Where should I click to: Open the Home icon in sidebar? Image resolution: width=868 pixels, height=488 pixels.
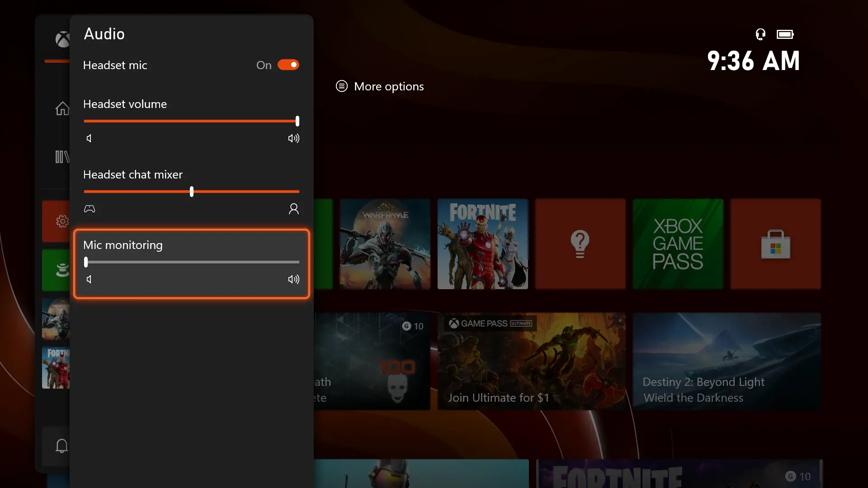[62, 108]
